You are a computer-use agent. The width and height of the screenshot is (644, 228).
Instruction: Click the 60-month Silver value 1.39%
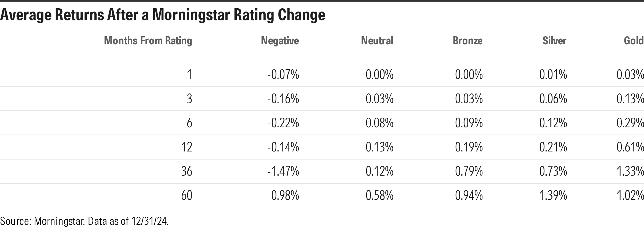[x=553, y=196]
